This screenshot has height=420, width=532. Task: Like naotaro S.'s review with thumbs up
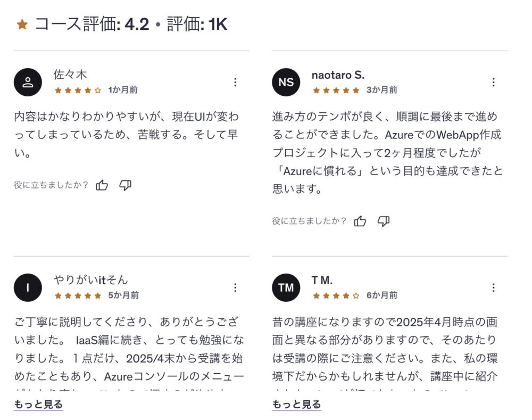(x=360, y=221)
